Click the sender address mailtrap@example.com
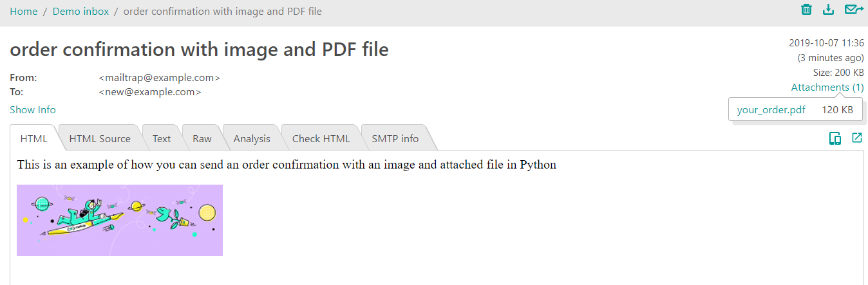Screen dimensions: 868x285 pos(160,78)
